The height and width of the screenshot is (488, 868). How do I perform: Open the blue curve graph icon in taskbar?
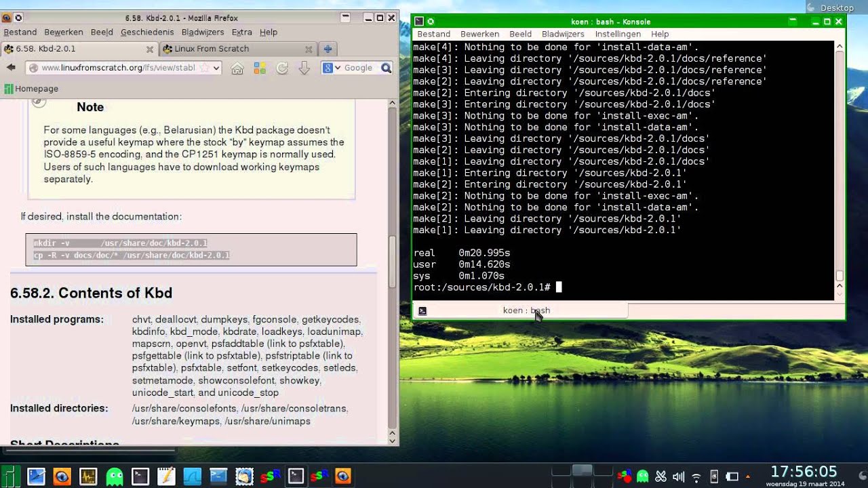192,476
